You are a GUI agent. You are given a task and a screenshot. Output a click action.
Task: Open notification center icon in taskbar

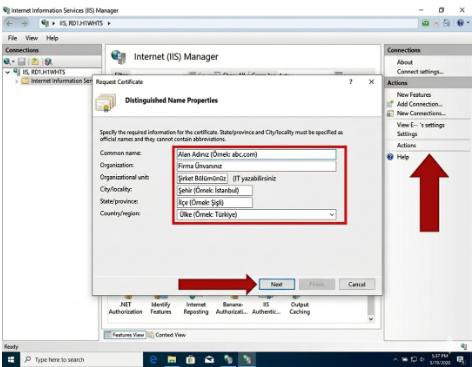coord(461,359)
